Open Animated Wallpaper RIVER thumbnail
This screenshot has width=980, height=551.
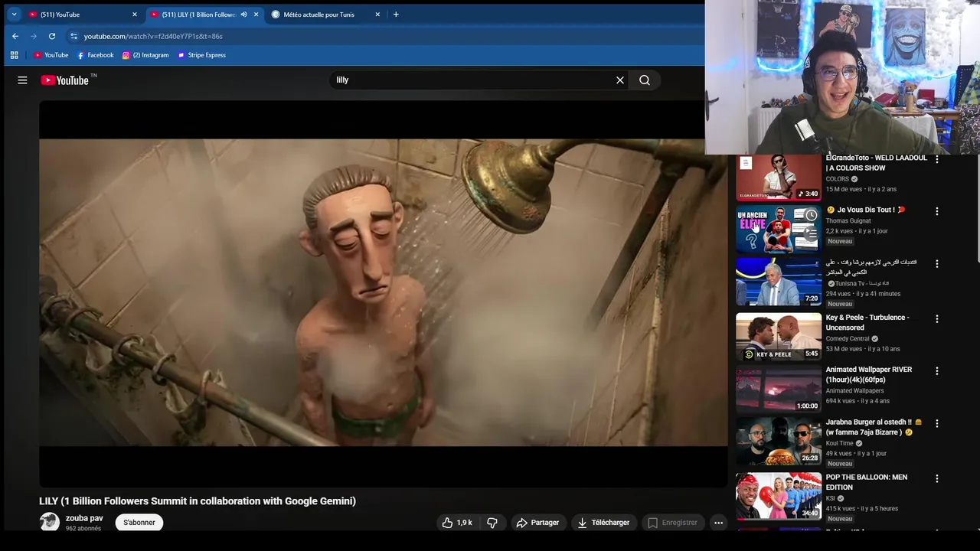[x=779, y=388]
